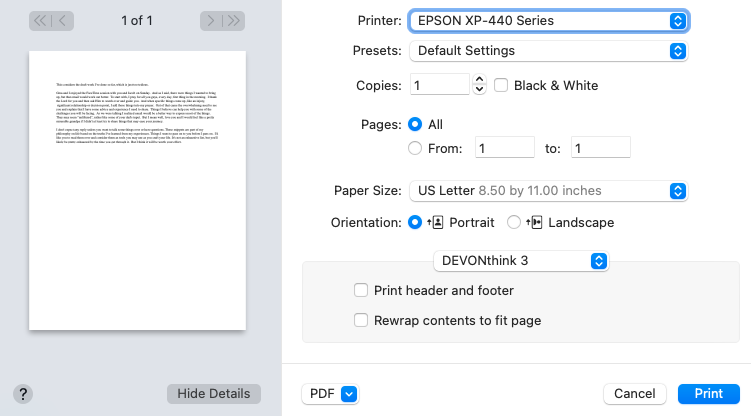Image resolution: width=751 pixels, height=416 pixels.
Task: Enable Print header and footer
Action: [362, 291]
